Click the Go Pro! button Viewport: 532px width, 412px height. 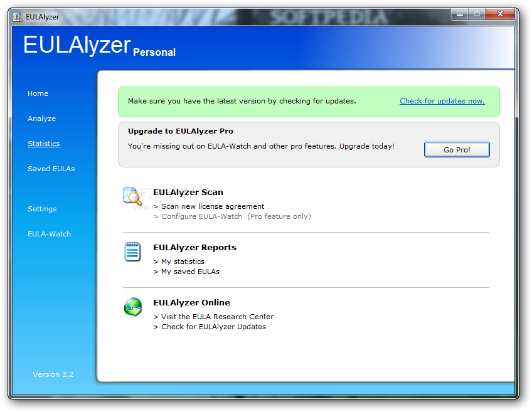457,149
